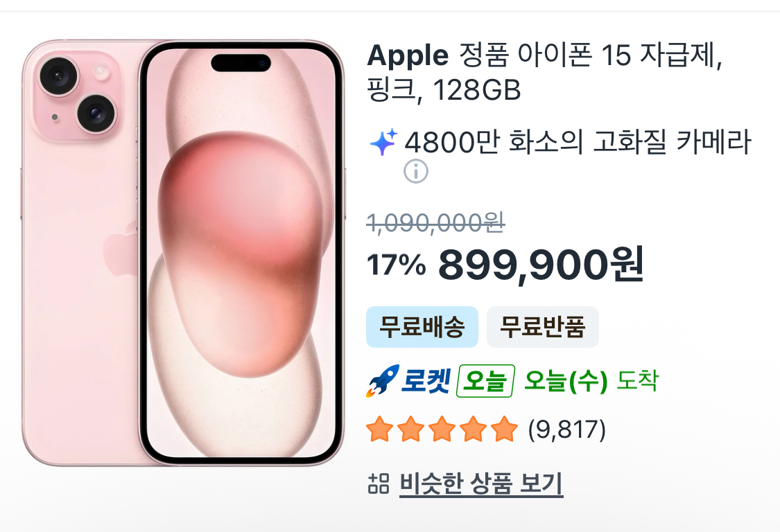Click the 무료배송 badge

click(422, 327)
